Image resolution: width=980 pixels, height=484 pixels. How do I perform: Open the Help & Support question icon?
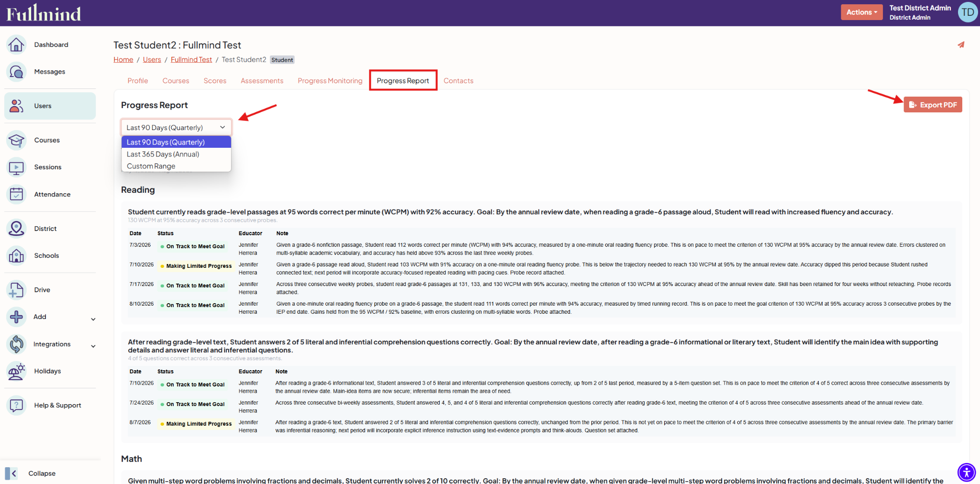point(16,405)
